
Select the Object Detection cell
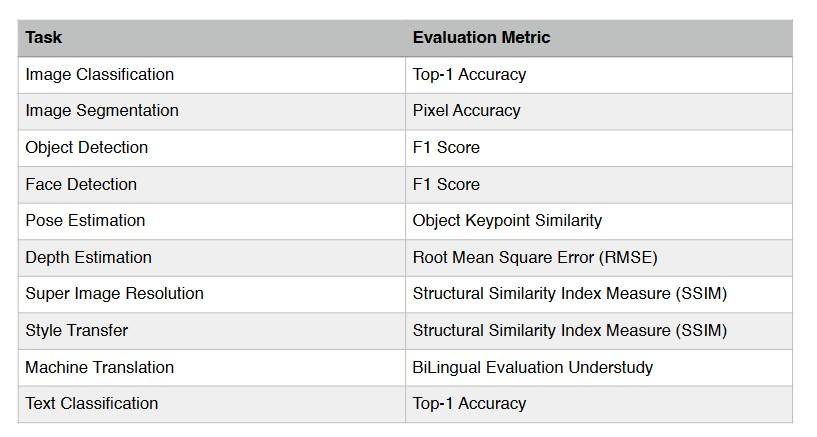(x=87, y=148)
